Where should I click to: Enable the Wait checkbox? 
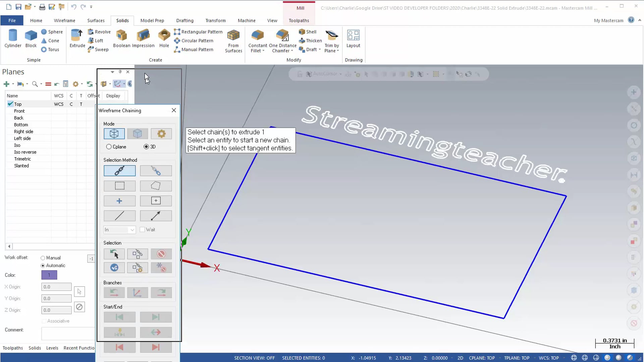click(142, 229)
